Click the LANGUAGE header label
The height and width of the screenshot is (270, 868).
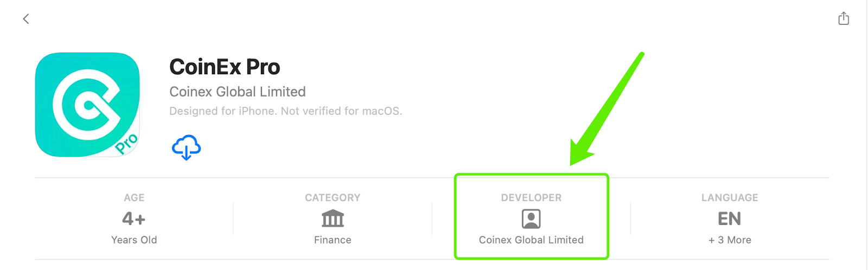[x=730, y=198]
